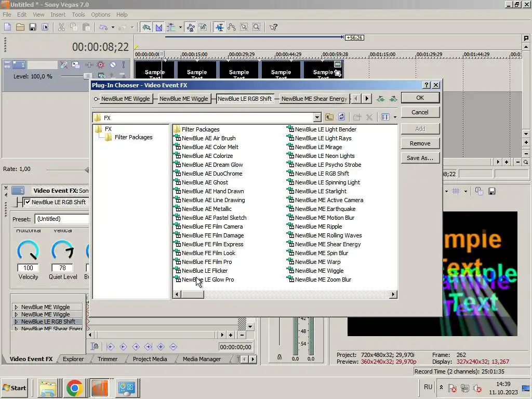Screen dimensions: 532x399
Task: Click the Save As... button
Action: [x=420, y=158]
